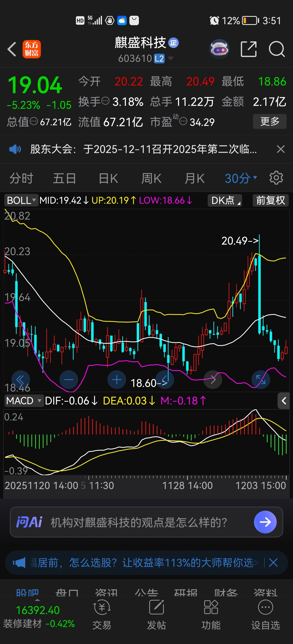Switch to the 五日 tab
This screenshot has height=644, width=293.
[64, 178]
